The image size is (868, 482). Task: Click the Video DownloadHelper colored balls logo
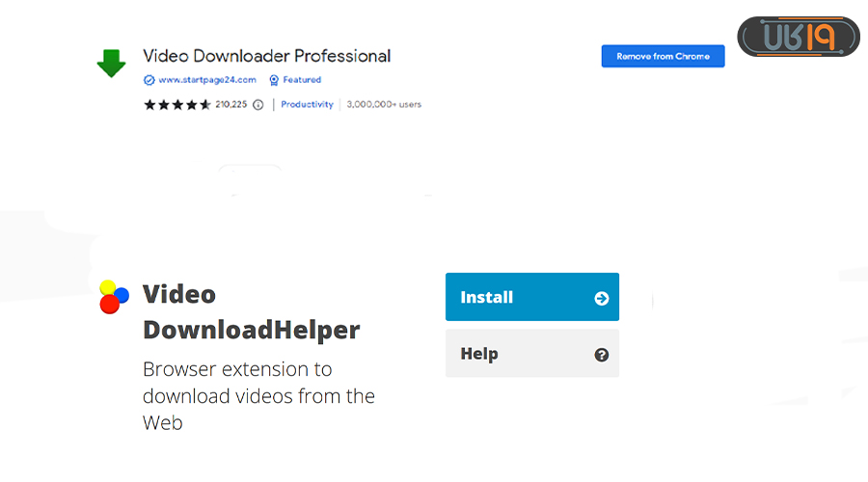pos(114,297)
